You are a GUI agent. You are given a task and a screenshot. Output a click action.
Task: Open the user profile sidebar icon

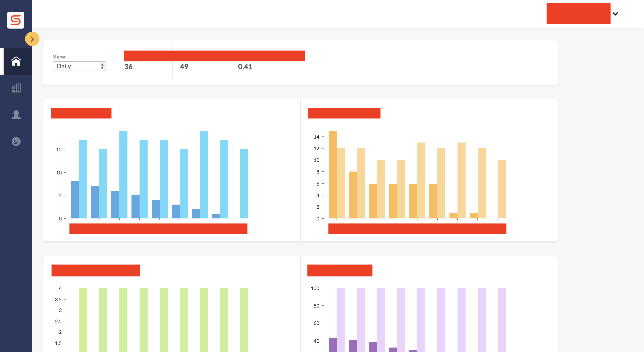click(x=16, y=115)
